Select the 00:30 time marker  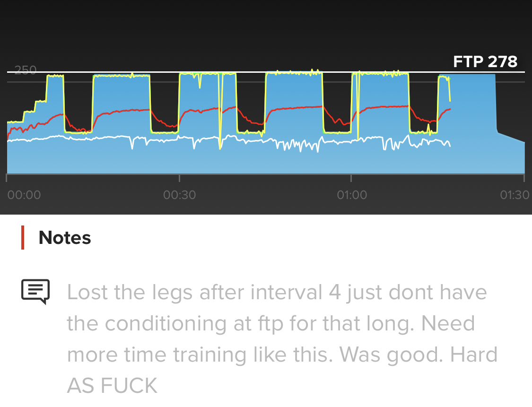point(179,194)
